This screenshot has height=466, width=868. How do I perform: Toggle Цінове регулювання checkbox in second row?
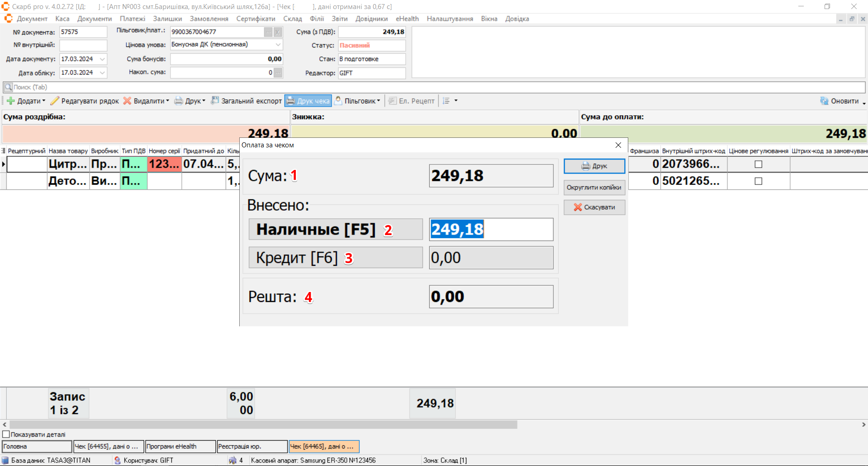[759, 181]
